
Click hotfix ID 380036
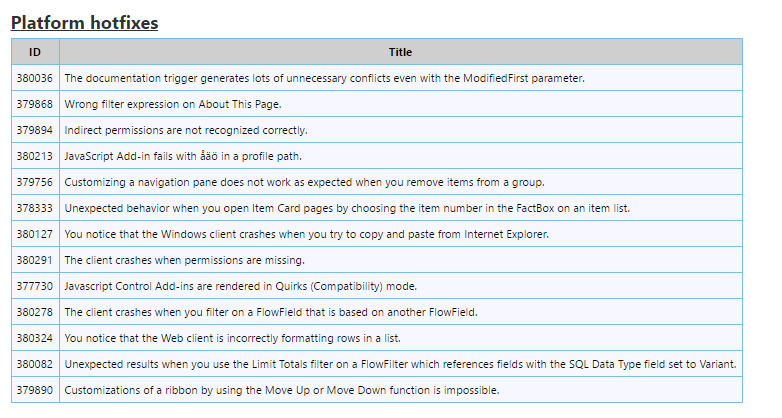click(x=34, y=78)
